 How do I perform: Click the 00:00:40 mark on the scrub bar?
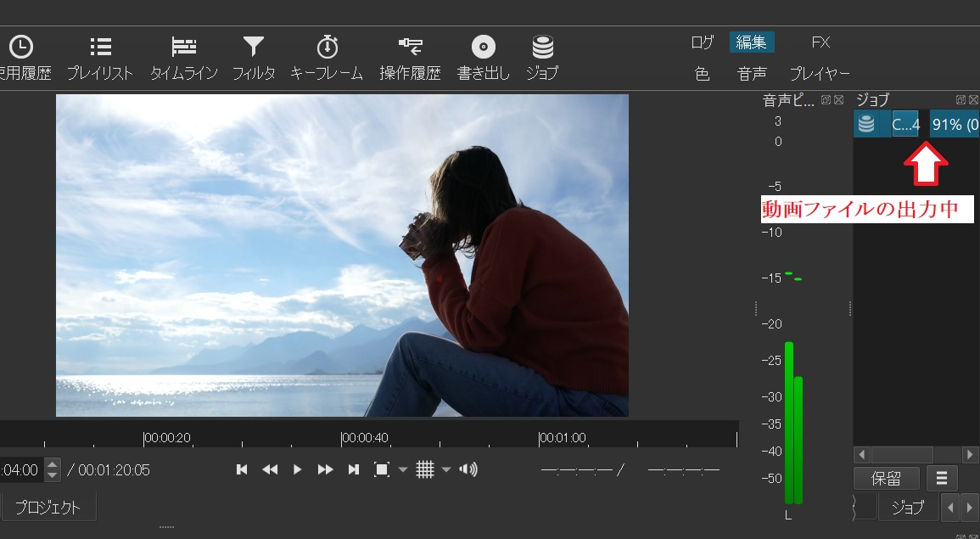click(x=364, y=438)
